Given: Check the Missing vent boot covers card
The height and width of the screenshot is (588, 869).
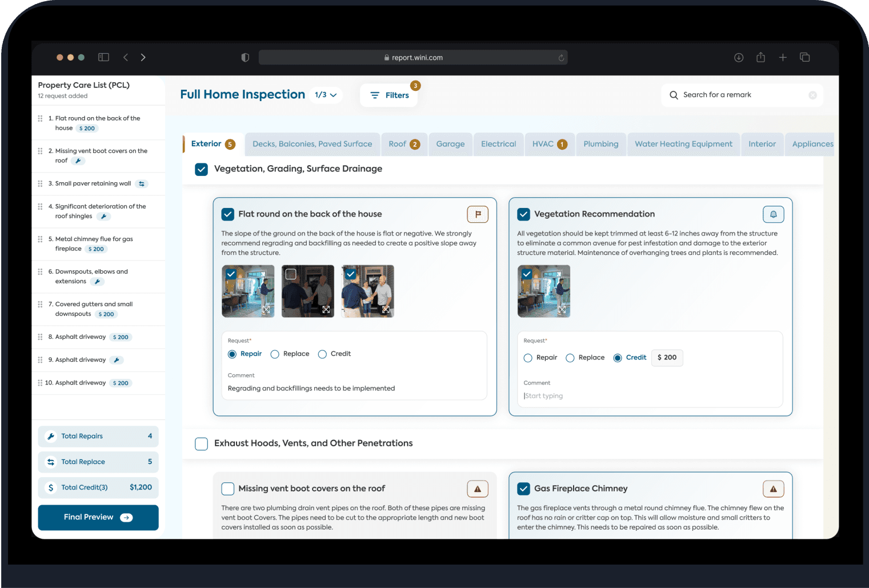Looking at the screenshot, I should (x=227, y=489).
